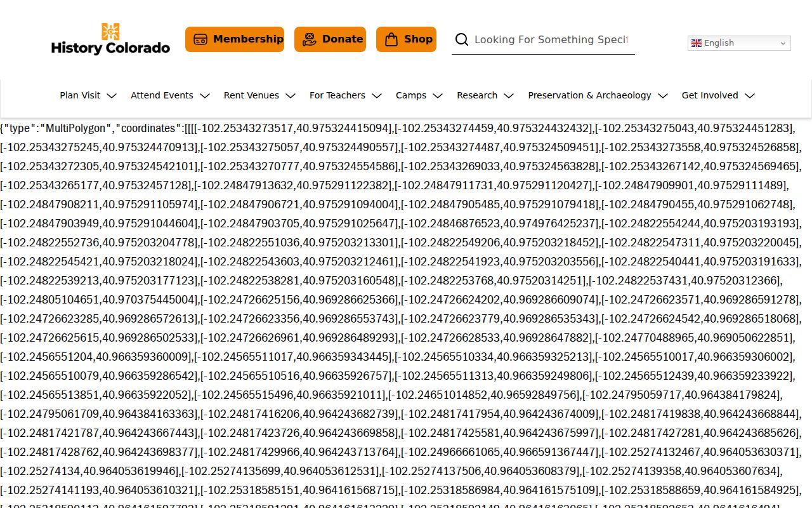Open the Preservation & Archaeology menu

coord(589,95)
